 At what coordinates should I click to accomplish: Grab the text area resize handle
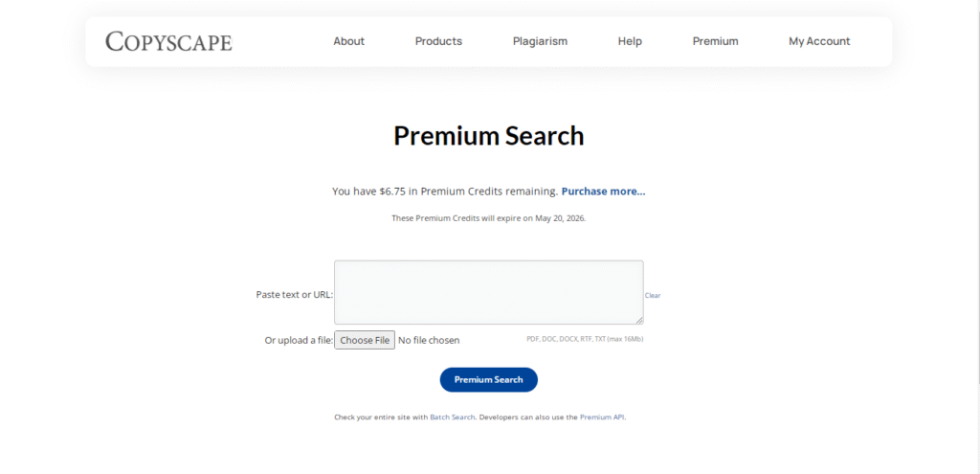coord(639,320)
